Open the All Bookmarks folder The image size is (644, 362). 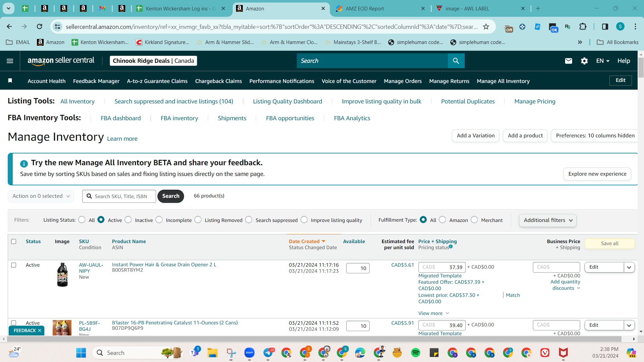point(617,42)
